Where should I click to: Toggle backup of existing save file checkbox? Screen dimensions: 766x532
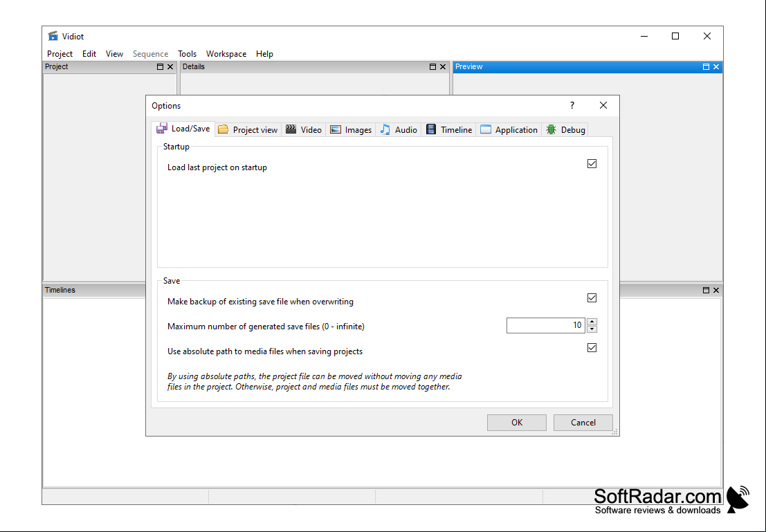592,298
